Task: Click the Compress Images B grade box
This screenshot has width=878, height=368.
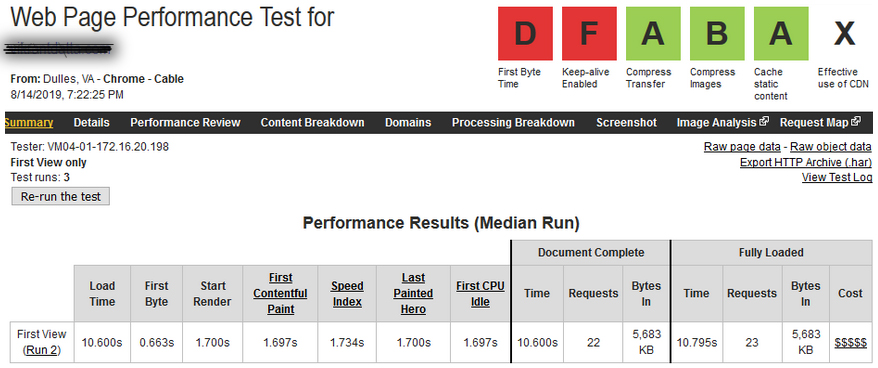Action: (x=717, y=34)
